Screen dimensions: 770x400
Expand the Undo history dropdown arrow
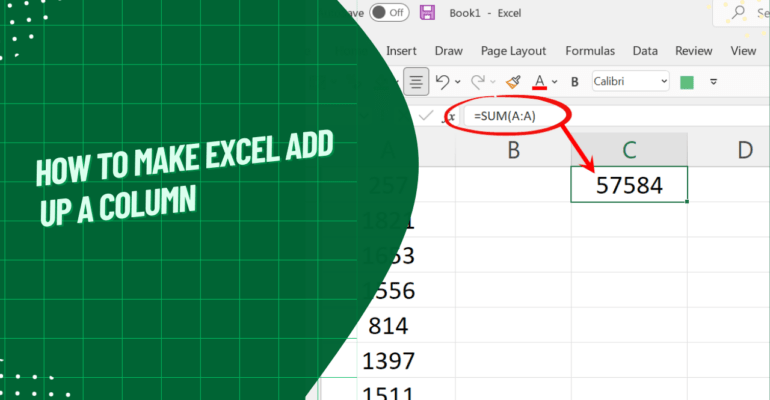coord(458,82)
